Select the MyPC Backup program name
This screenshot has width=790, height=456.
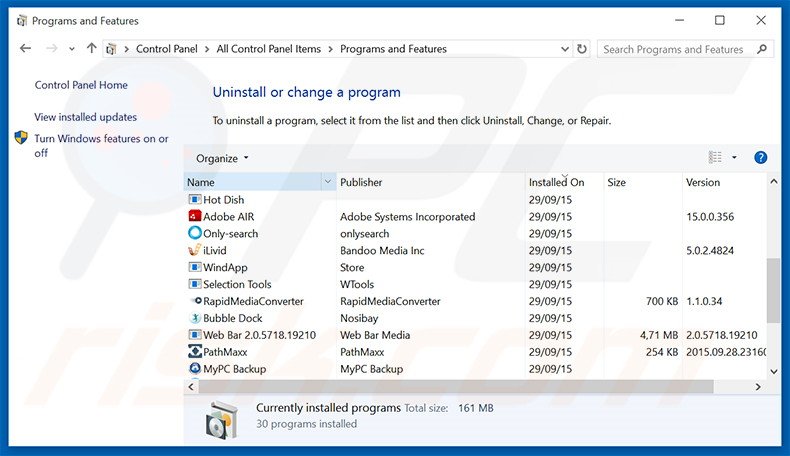pyautogui.click(x=234, y=369)
